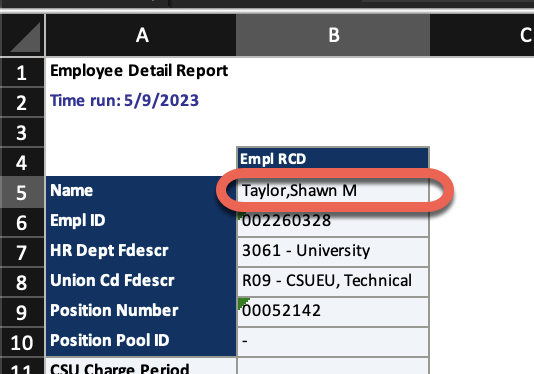Select row 9 header

(22, 312)
